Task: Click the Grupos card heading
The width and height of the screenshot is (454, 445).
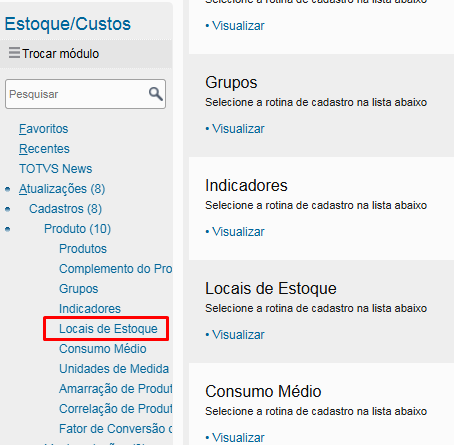Action: 231,83
